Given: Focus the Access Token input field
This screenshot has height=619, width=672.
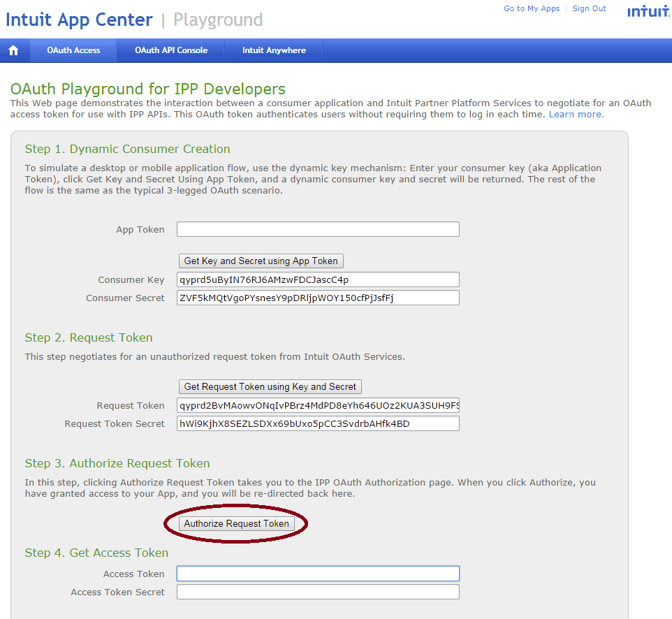Looking at the screenshot, I should click(318, 574).
